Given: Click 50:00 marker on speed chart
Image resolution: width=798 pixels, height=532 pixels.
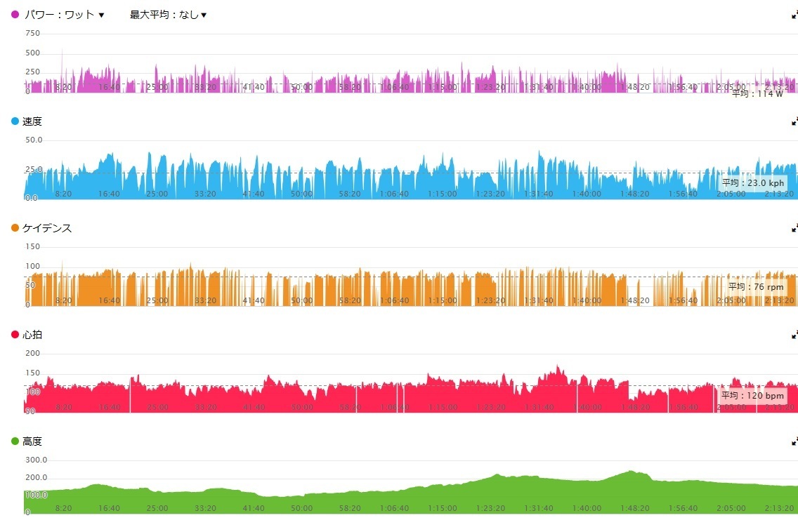Looking at the screenshot, I should tap(301, 194).
